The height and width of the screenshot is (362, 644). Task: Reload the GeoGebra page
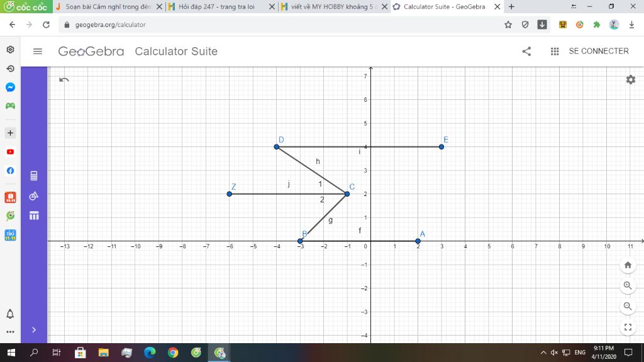point(46,25)
